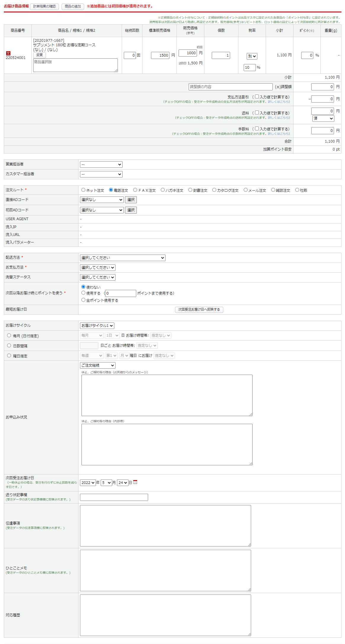
Task: Click the red 定 subscription icon
Action: (8, 53)
